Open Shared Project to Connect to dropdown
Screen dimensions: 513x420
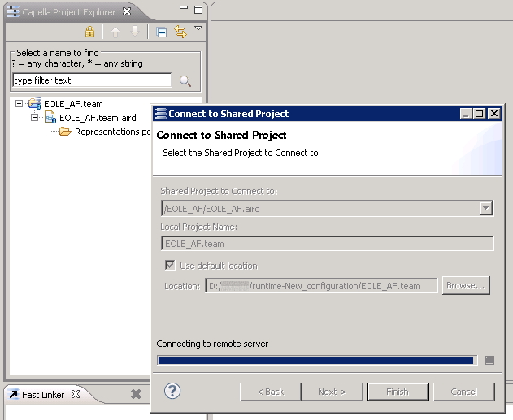[x=486, y=209]
